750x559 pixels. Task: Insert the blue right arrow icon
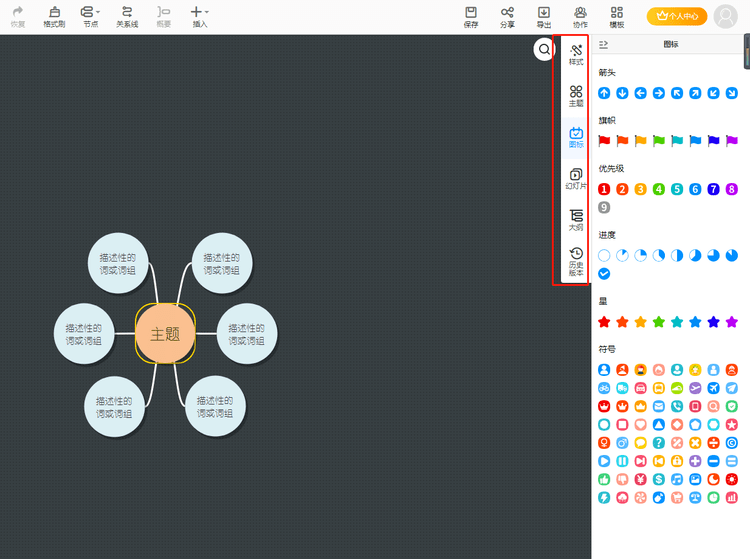[x=659, y=93]
